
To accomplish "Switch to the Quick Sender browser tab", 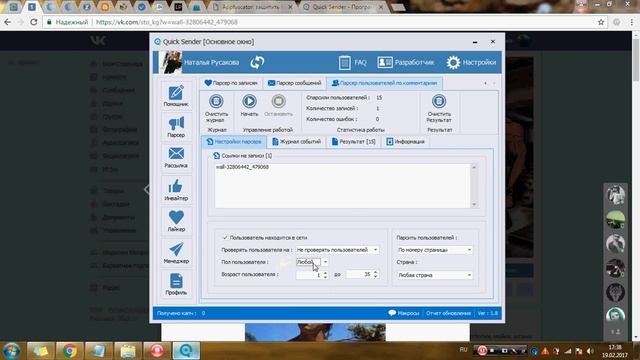I will click(343, 7).
